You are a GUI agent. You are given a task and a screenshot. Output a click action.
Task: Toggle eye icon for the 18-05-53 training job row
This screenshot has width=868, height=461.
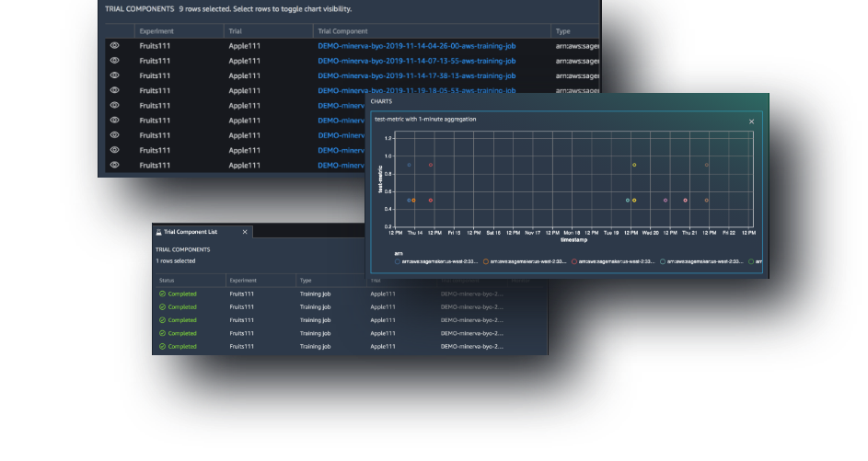point(114,90)
